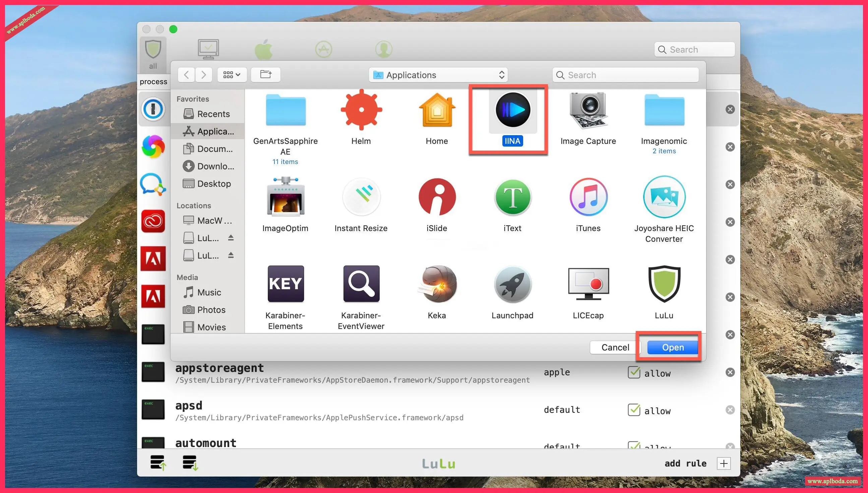Choose the LICEcap application icon
This screenshot has width=868, height=493.
point(588,284)
